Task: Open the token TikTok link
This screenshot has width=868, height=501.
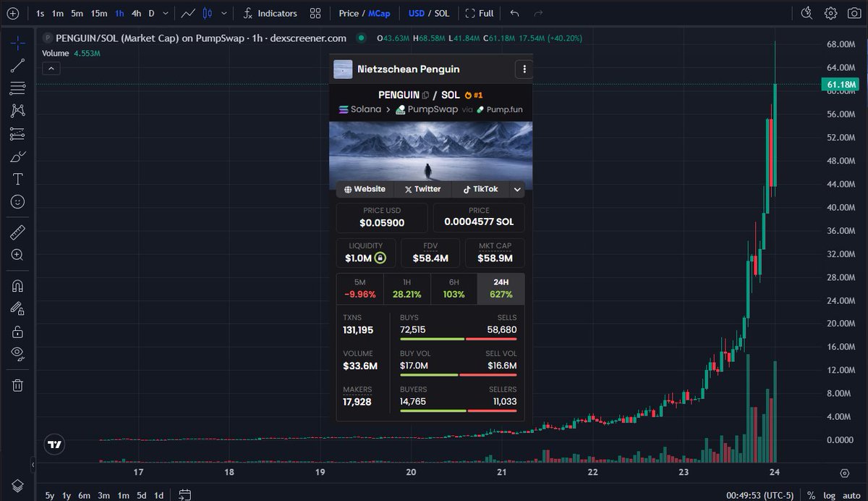Action: pos(480,189)
